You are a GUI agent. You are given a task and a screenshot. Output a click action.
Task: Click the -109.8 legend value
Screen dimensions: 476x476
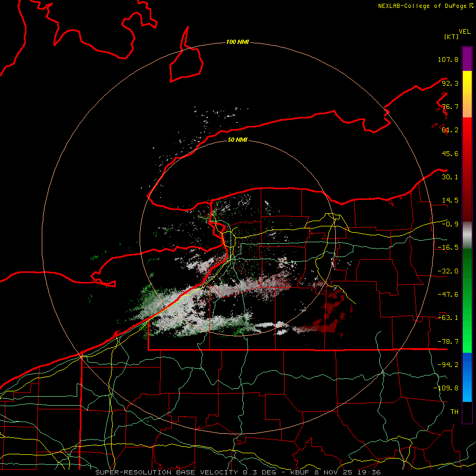[x=446, y=388]
